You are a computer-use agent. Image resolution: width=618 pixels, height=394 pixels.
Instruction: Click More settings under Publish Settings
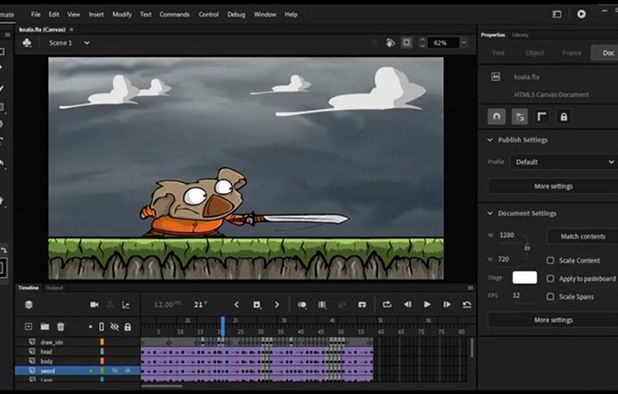553,186
